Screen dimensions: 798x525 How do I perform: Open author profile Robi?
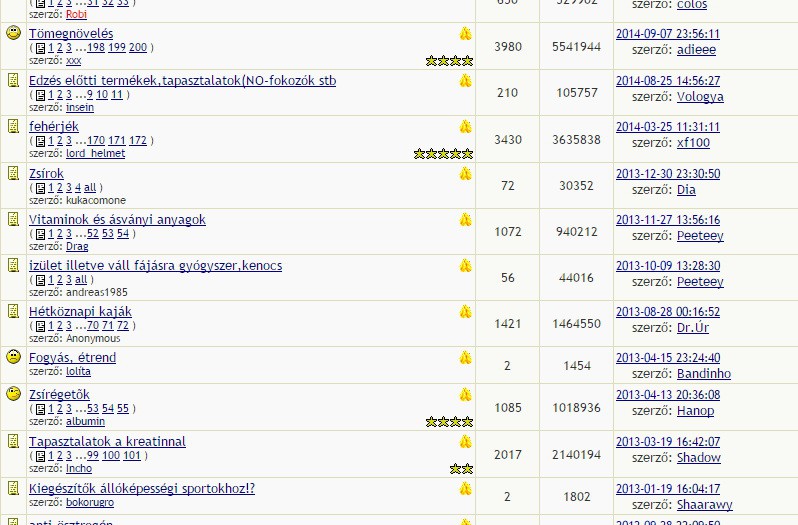click(76, 14)
